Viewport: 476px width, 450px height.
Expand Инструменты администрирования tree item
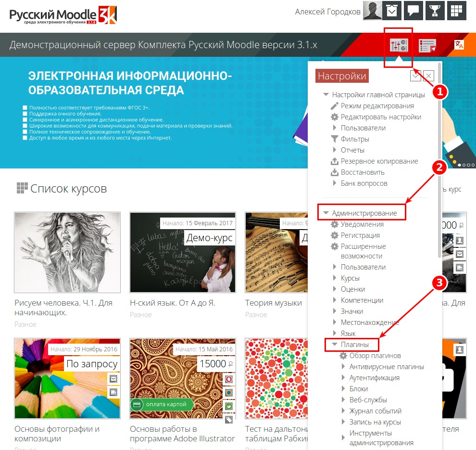point(343,437)
